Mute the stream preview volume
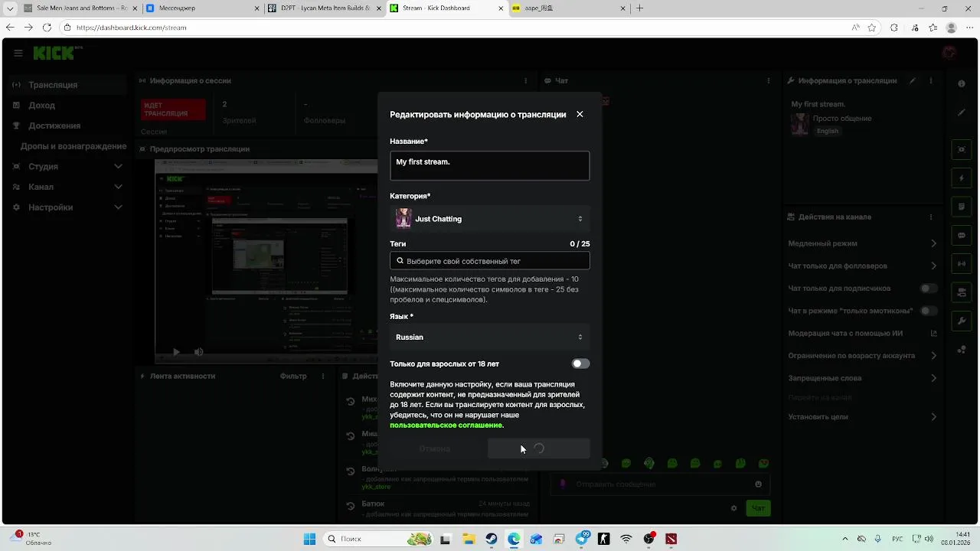 pos(198,352)
